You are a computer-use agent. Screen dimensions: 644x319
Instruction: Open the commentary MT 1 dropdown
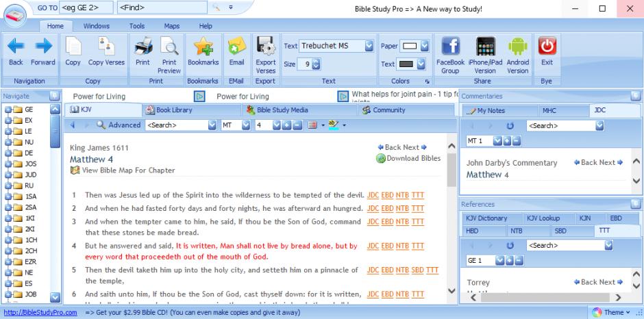[497, 141]
